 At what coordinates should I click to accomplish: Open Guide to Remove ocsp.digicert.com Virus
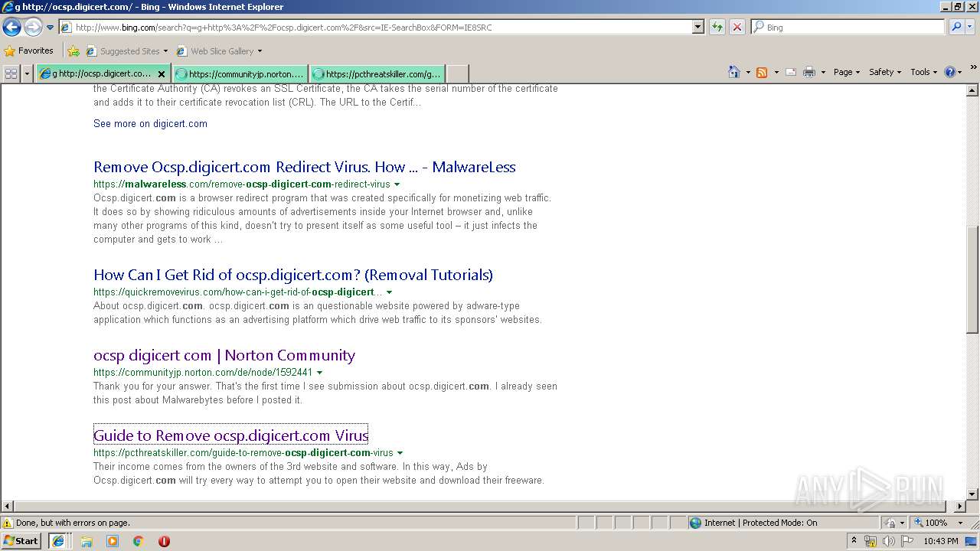coord(230,435)
